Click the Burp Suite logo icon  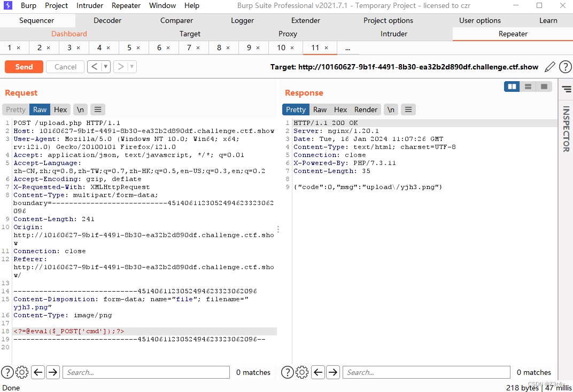(7, 5)
